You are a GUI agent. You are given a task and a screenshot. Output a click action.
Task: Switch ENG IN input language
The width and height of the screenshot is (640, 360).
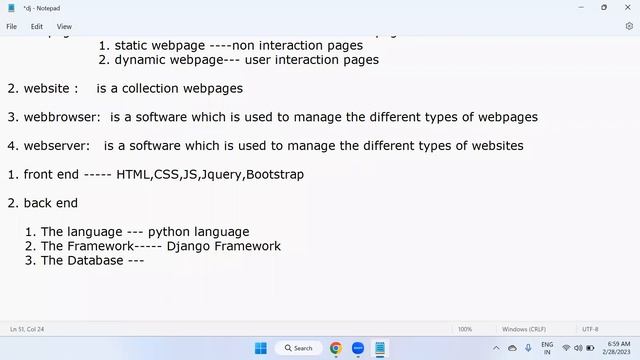point(547,348)
